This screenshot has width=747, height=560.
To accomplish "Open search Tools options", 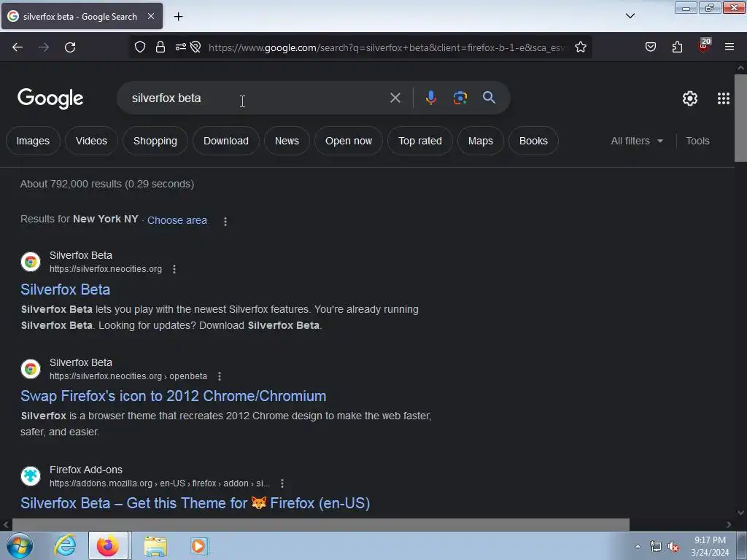I will coord(697,141).
